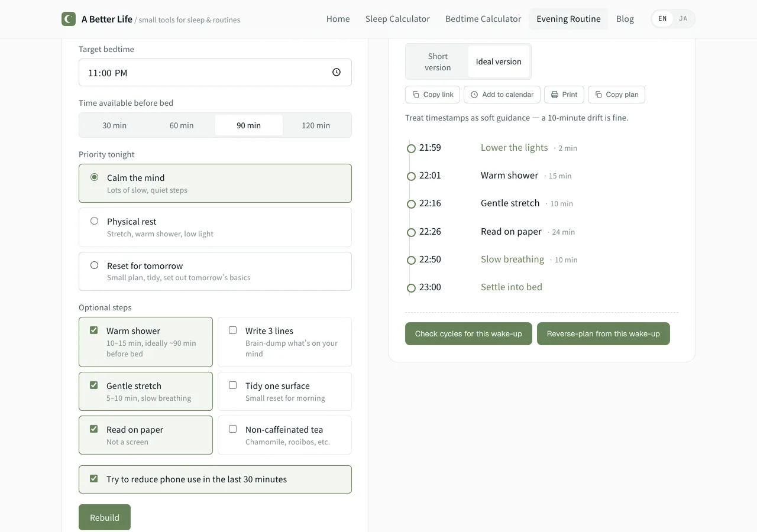Click the Copy link button
The width and height of the screenshot is (757, 532).
pos(432,95)
